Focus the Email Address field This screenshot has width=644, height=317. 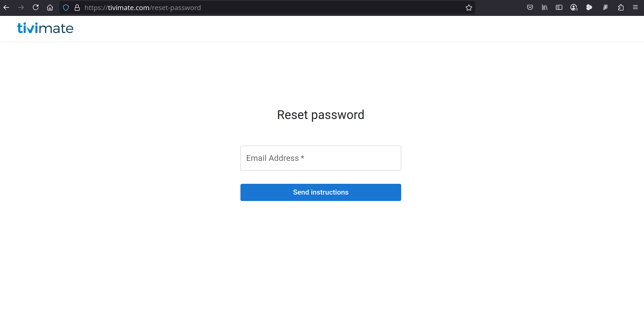320,158
